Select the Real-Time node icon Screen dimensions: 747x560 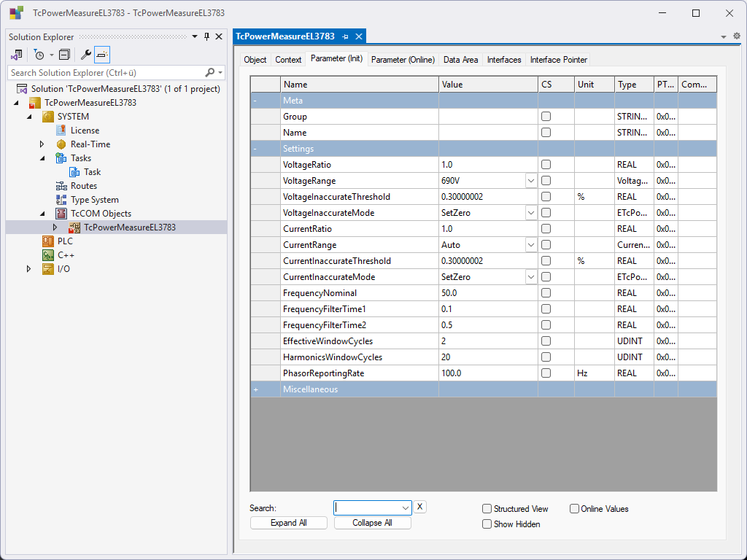click(x=61, y=144)
